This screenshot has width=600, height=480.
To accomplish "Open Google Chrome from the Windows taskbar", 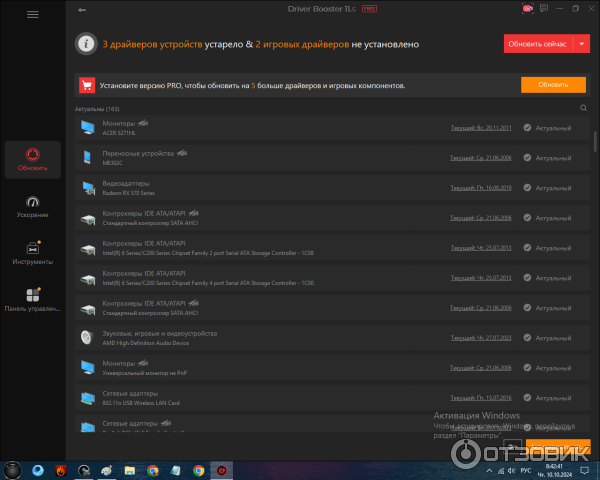I will 153,469.
